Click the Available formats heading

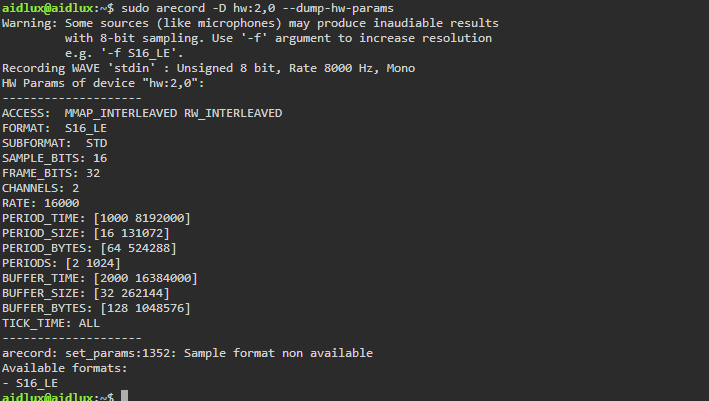pyautogui.click(x=65, y=368)
